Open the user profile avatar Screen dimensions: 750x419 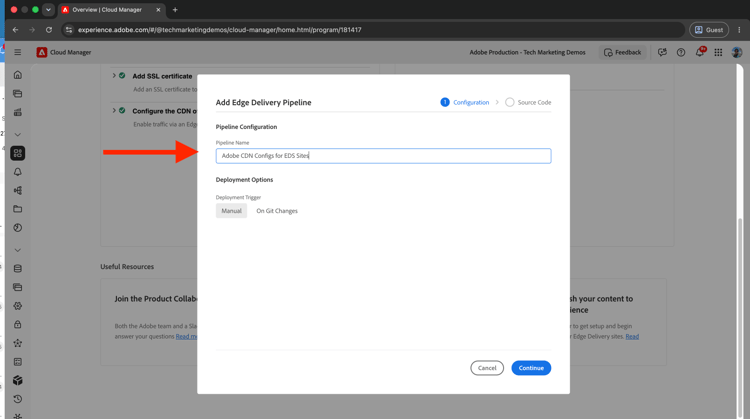pyautogui.click(x=737, y=52)
